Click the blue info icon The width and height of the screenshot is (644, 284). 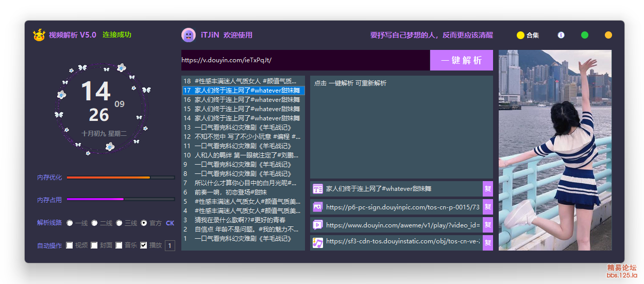(x=561, y=35)
